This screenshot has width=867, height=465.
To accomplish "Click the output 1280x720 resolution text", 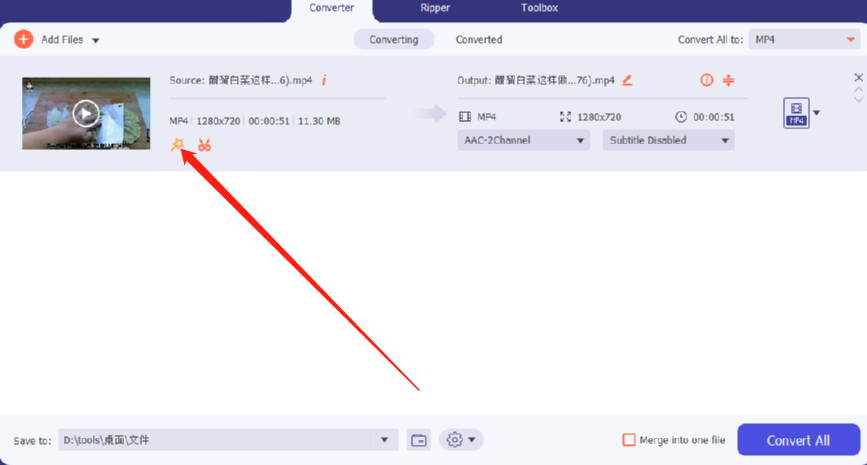I will coord(599,117).
